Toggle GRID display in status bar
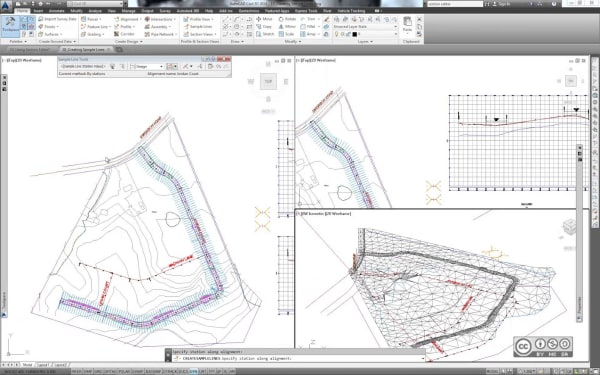The width and height of the screenshot is (600, 375). pyautogui.click(x=98, y=372)
